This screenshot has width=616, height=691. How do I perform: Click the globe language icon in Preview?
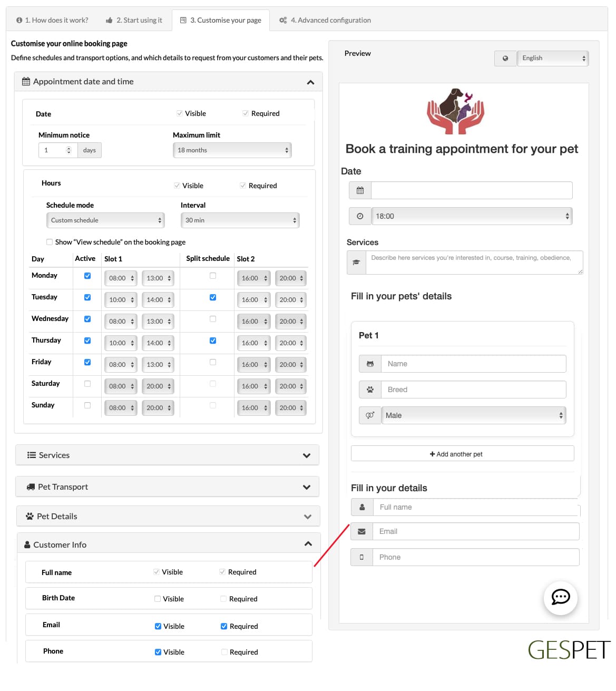pyautogui.click(x=505, y=58)
